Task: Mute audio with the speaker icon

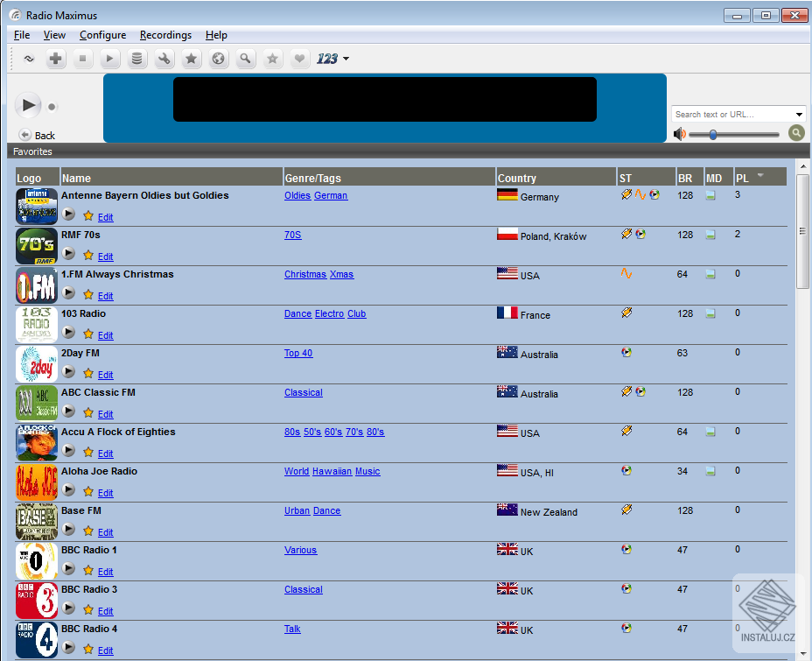Action: (679, 134)
